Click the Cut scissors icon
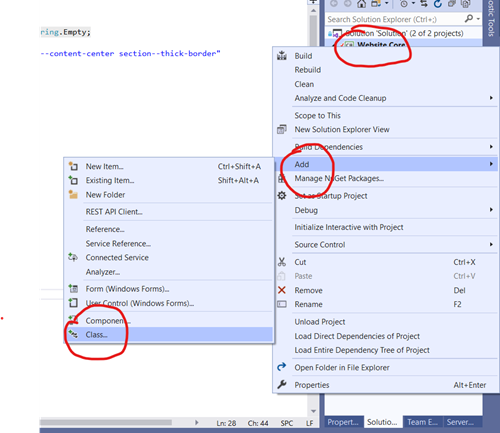The image size is (500, 433). (282, 262)
